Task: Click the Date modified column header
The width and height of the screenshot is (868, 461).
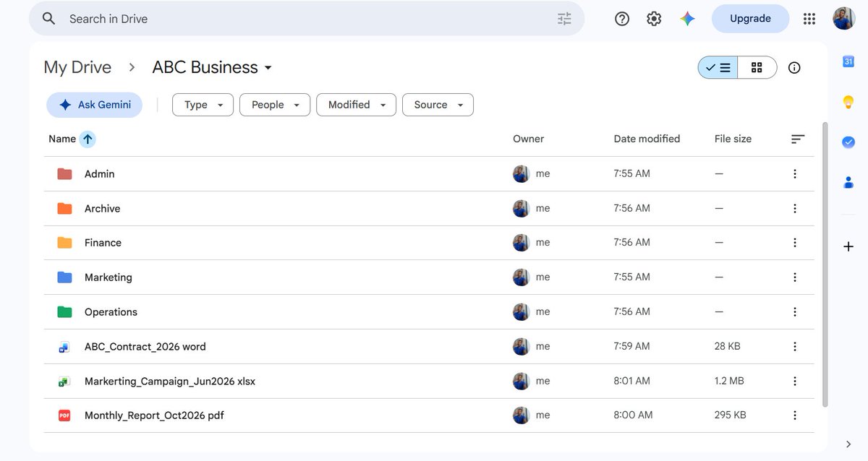Action: (x=647, y=139)
